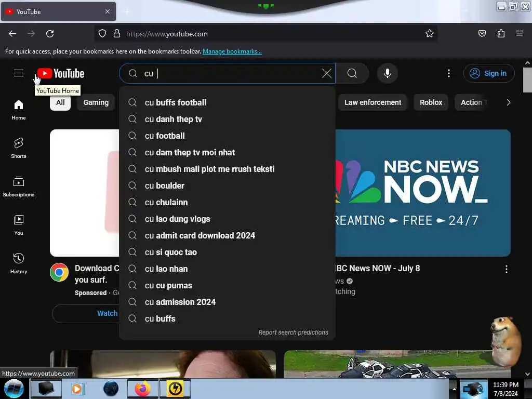Viewport: 532px width, 399px height.
Task: Click the media player taskbar icon
Action: click(77, 389)
